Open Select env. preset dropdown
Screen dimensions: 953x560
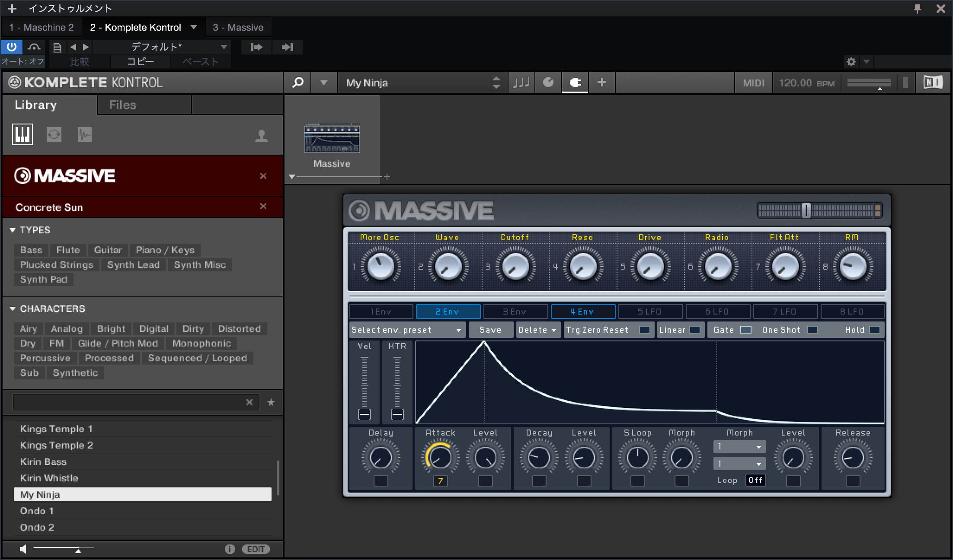[407, 330]
